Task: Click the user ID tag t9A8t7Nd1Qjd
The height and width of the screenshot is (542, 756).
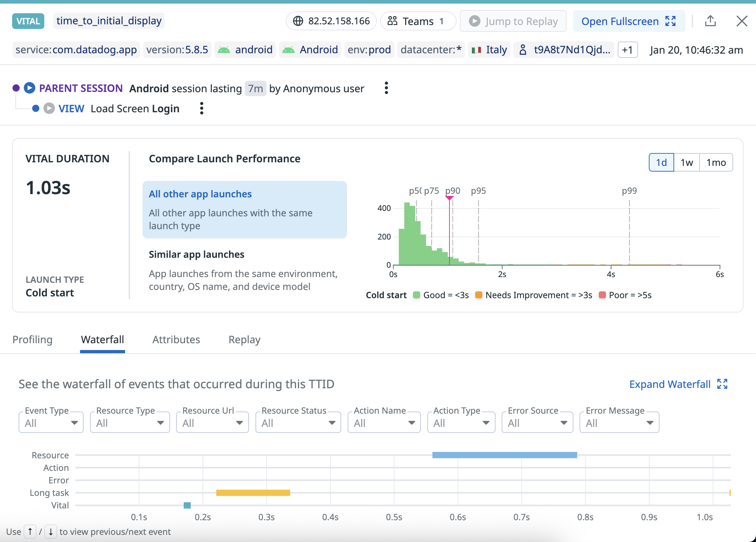Action: point(564,50)
